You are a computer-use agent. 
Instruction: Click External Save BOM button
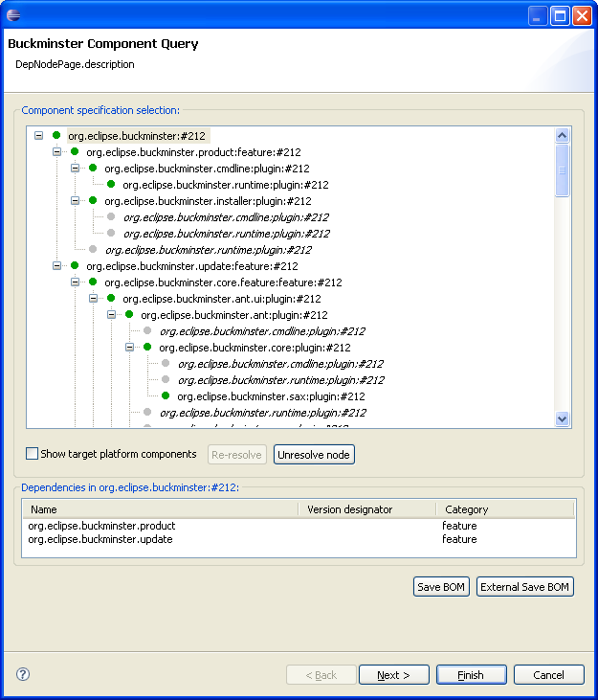point(525,587)
